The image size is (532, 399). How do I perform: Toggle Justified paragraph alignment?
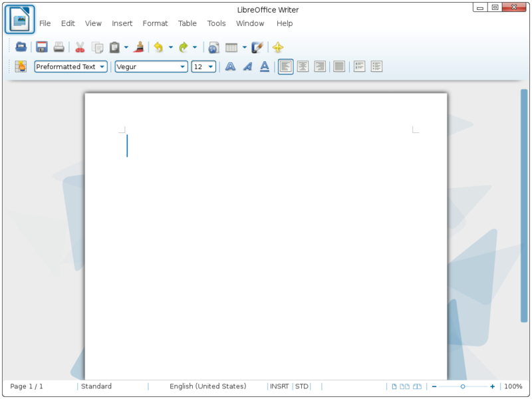point(339,66)
